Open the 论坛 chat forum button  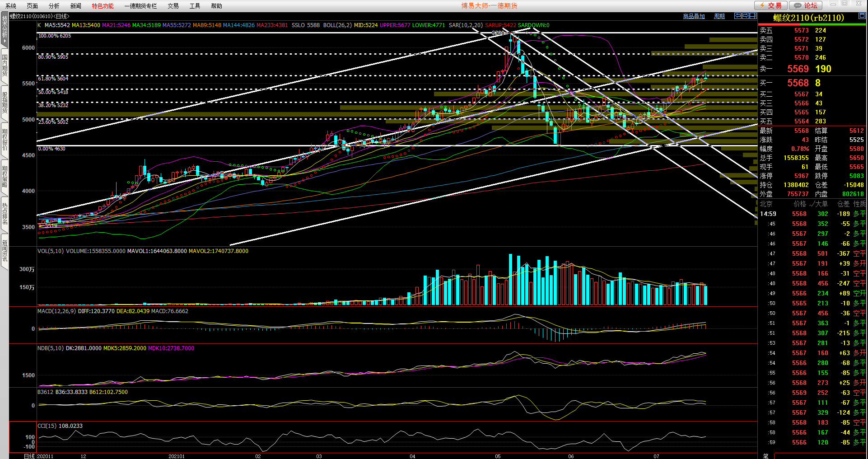point(806,5)
